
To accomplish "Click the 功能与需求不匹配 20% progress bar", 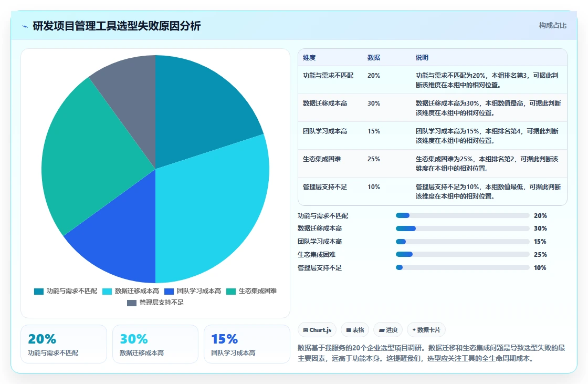I will coord(463,215).
